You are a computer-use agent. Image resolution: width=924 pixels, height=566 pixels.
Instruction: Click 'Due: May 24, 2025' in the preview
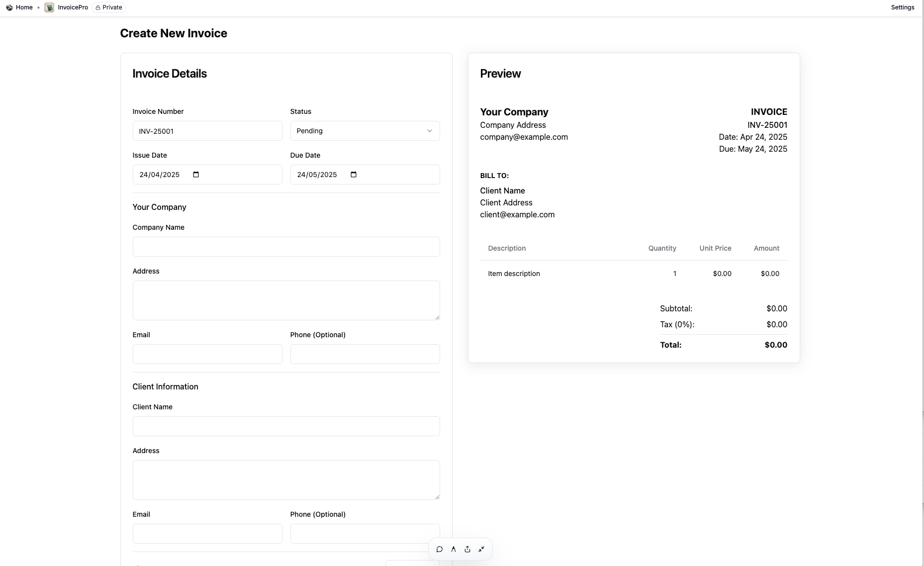pyautogui.click(x=753, y=149)
